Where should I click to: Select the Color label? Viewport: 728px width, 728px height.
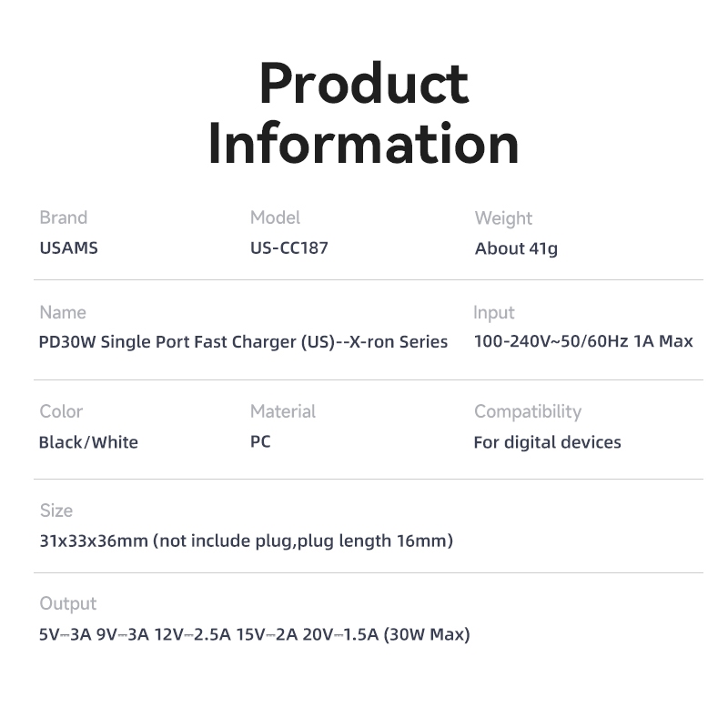(61, 411)
